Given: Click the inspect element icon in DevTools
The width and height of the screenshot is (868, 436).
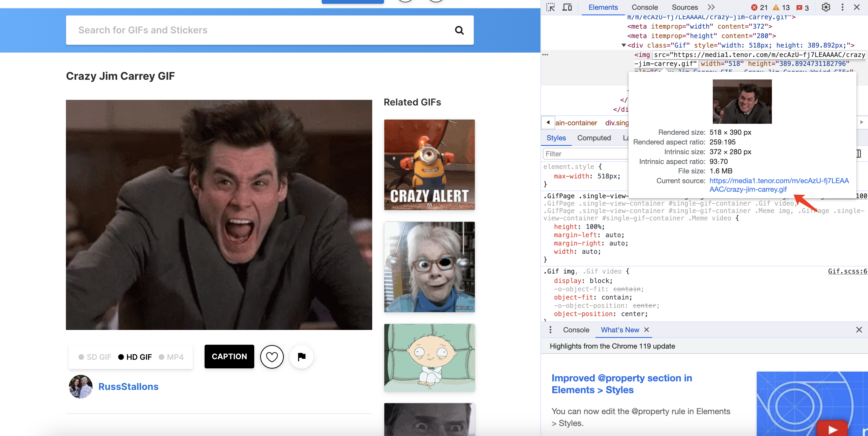Looking at the screenshot, I should click(x=551, y=7).
